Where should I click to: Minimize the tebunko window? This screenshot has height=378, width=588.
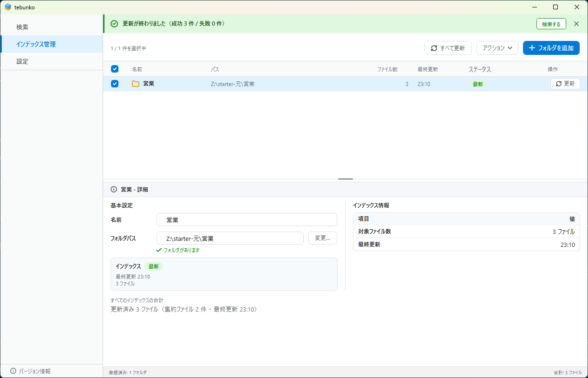pos(535,7)
